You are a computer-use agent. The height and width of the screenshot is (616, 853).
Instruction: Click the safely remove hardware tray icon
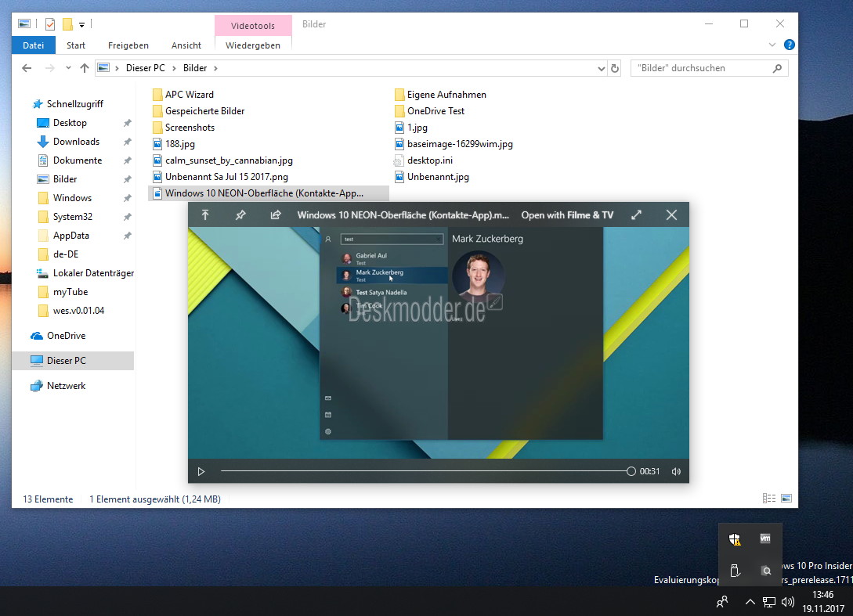pos(735,571)
